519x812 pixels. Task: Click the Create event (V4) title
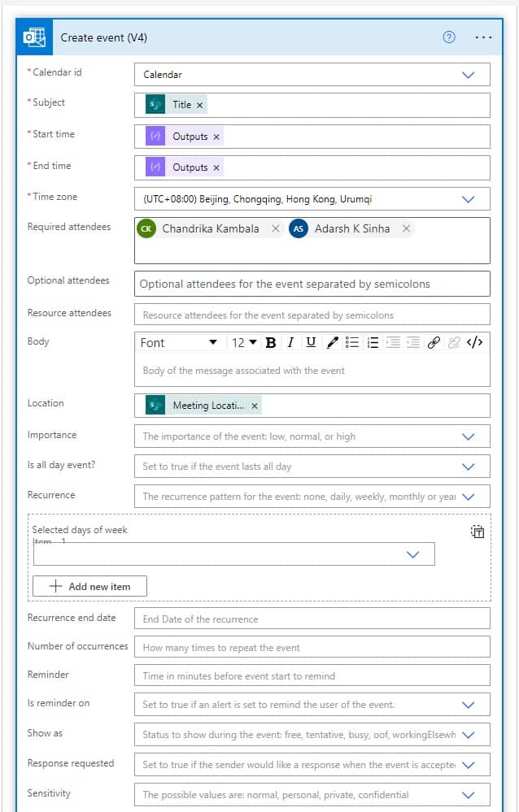pos(103,37)
